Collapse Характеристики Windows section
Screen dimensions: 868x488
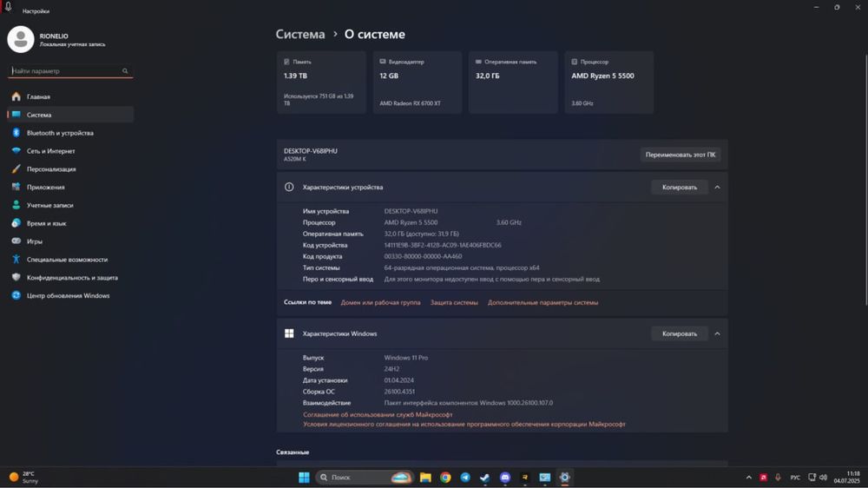(718, 333)
